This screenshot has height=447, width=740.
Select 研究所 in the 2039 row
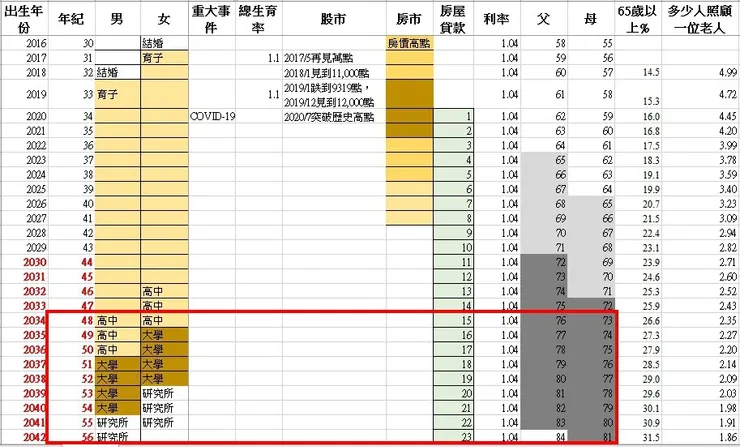pos(164,393)
